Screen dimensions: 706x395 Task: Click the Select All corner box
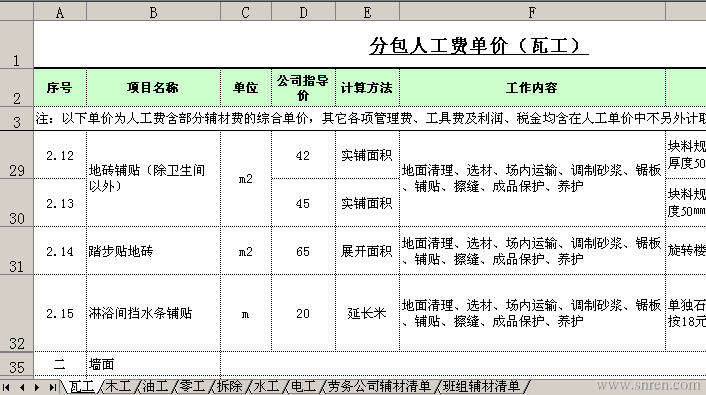pos(17,12)
